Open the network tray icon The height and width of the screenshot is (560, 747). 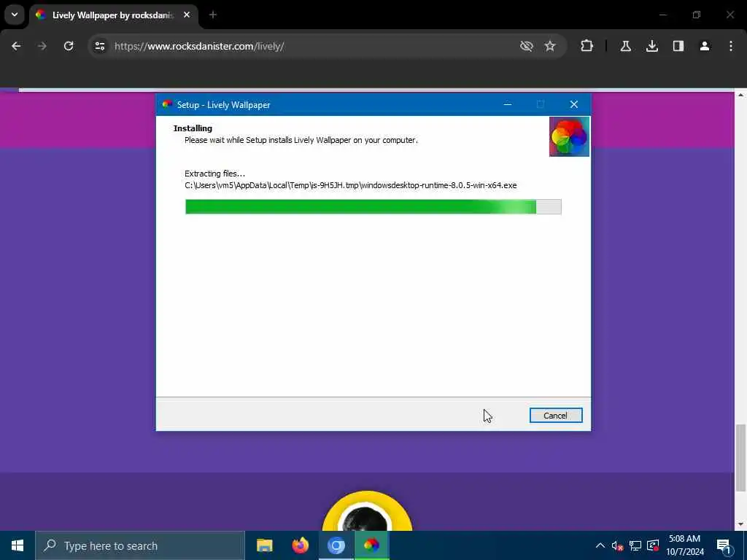(635, 545)
